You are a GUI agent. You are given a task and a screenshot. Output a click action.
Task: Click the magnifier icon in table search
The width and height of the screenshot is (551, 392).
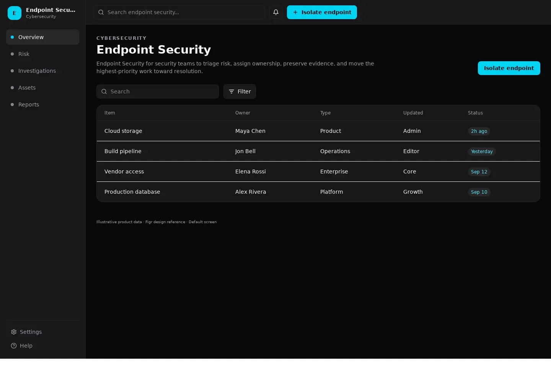click(x=104, y=91)
